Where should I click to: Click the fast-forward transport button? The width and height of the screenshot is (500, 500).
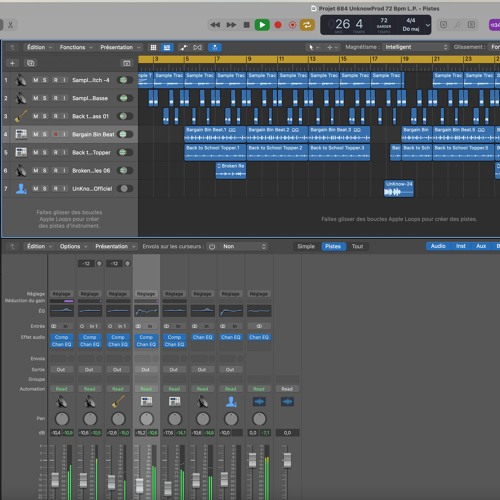pyautogui.click(x=231, y=25)
